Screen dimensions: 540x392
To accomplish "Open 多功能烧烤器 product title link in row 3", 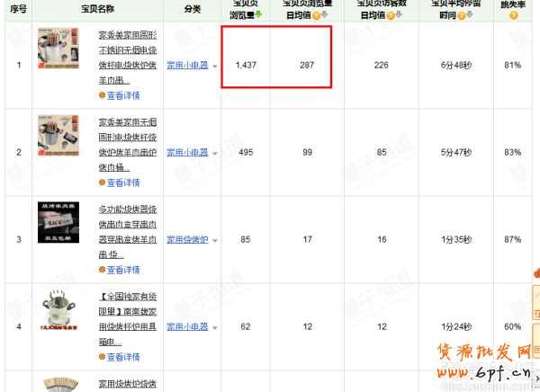I will click(x=127, y=209).
